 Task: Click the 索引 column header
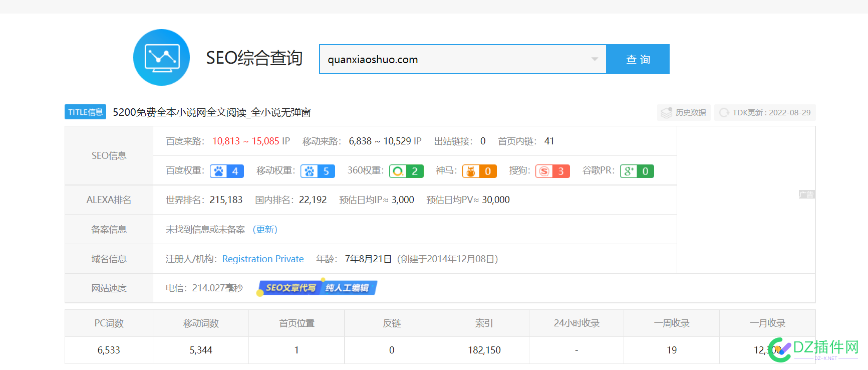(x=484, y=323)
